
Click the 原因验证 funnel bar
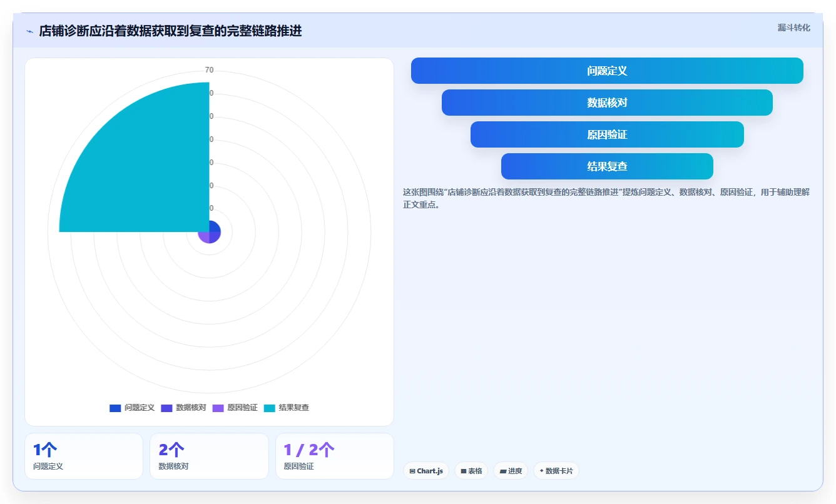(x=607, y=134)
